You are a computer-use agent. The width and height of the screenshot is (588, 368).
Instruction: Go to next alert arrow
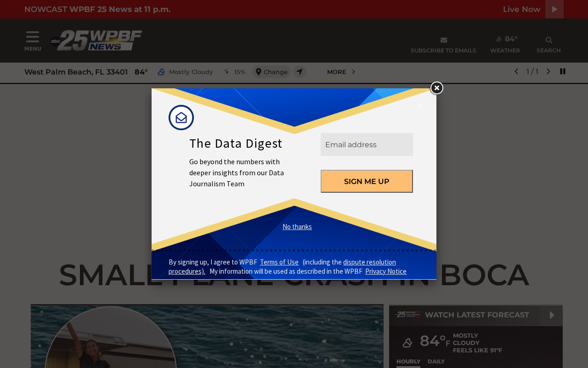point(548,71)
